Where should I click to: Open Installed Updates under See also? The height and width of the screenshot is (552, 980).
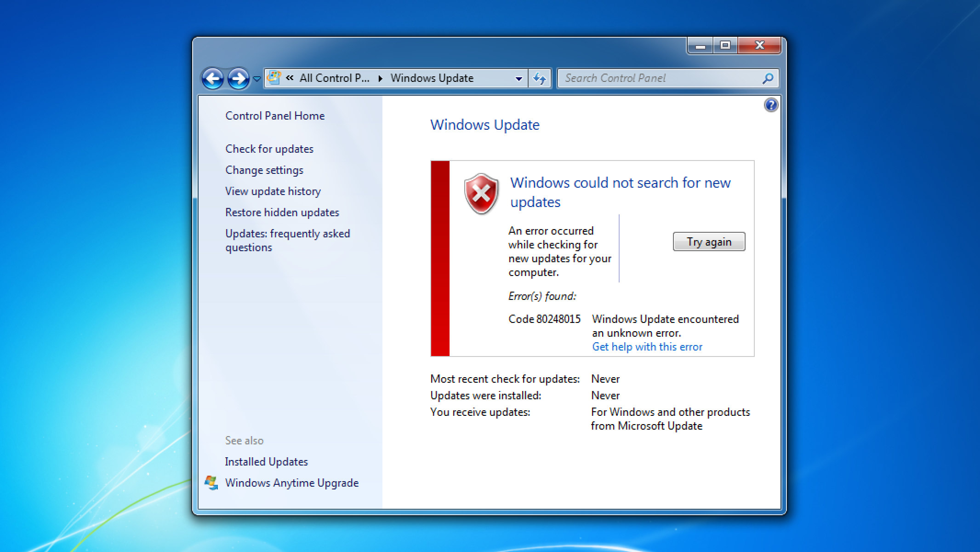(x=267, y=461)
